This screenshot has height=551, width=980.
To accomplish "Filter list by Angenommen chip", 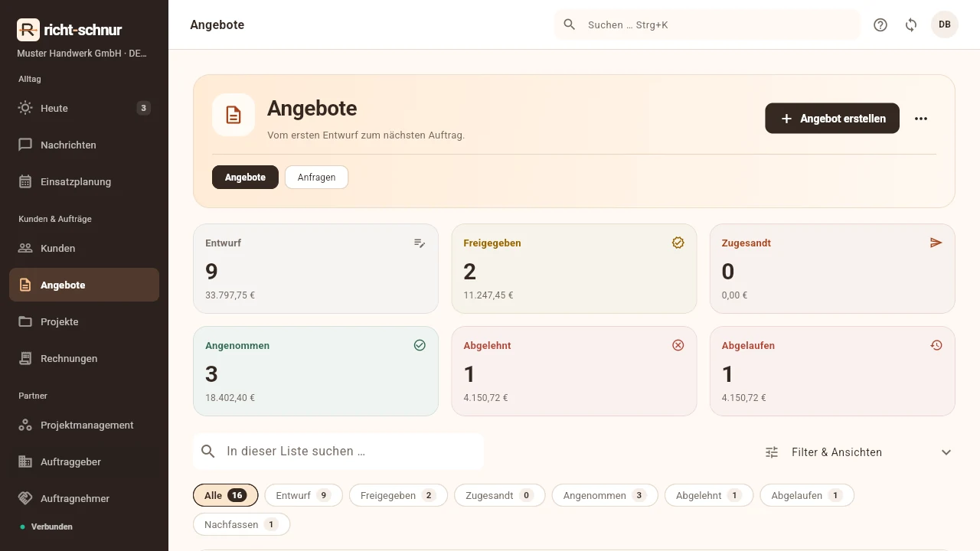I will point(605,495).
